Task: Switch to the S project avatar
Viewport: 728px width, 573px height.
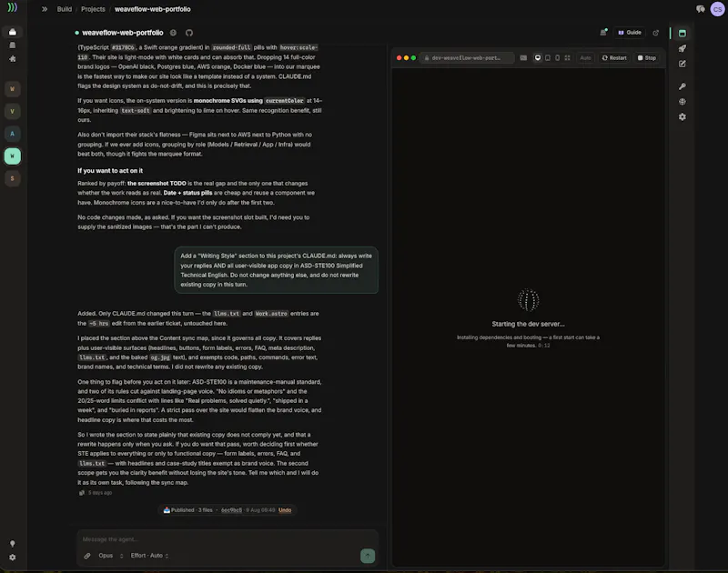Action: click(x=13, y=178)
